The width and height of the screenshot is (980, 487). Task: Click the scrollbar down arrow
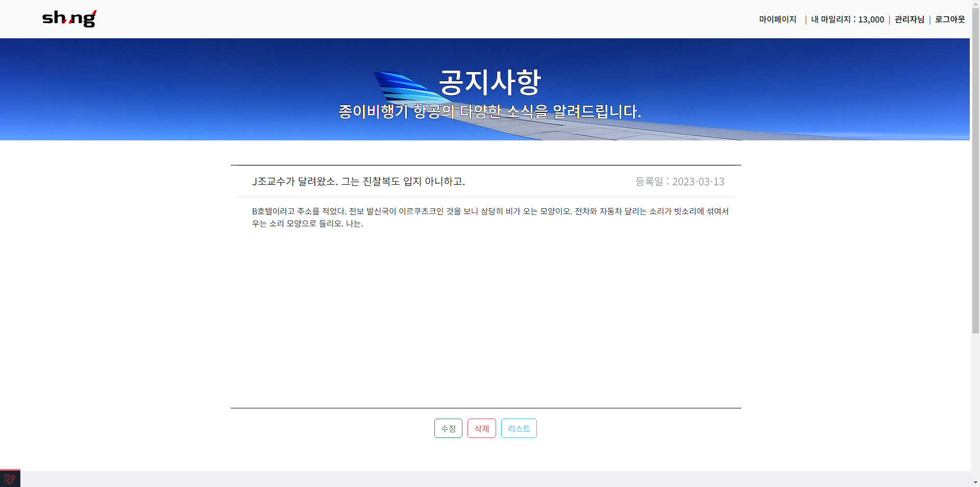click(x=975, y=483)
